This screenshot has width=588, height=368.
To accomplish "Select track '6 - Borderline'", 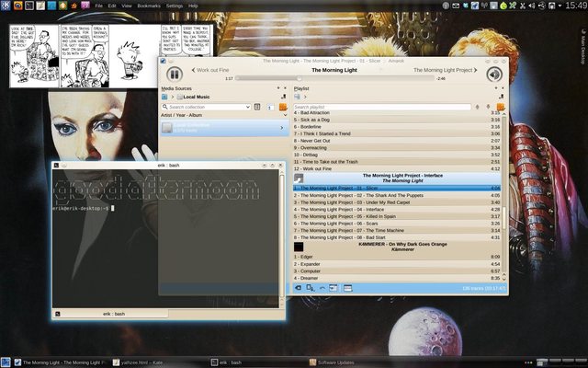I will pos(397,127).
